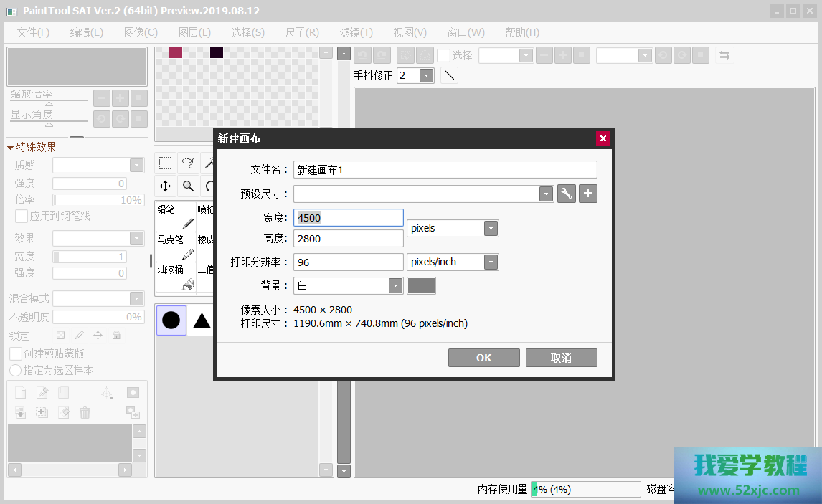
Task: Pick the Zoom magnifier tool
Action: pyautogui.click(x=188, y=186)
